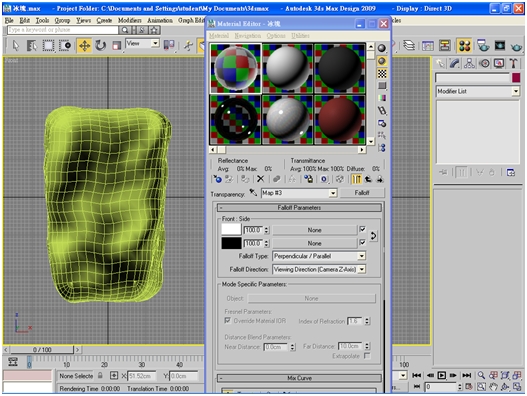527x396 pixels.
Task: Toggle Absolute/Offset transform type-in mode
Action: (x=114, y=375)
